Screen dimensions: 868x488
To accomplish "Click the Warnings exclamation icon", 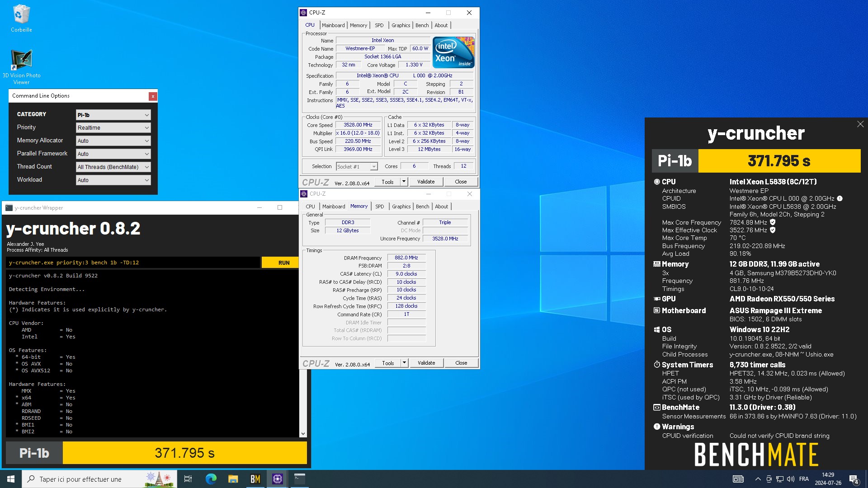I will tap(657, 427).
